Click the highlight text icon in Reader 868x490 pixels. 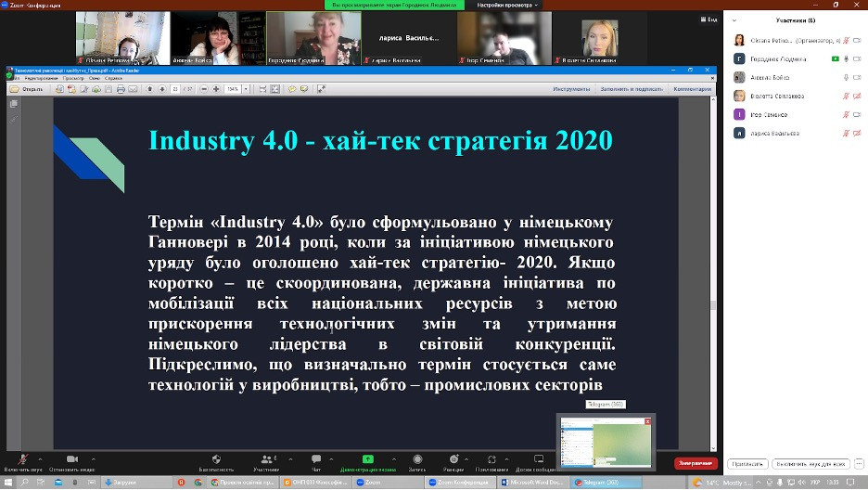[x=304, y=89]
